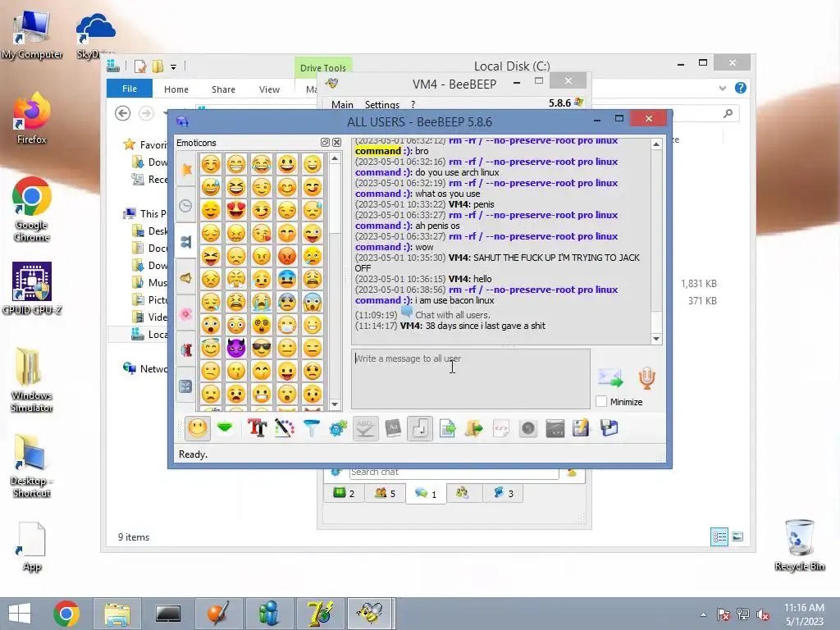Insert the medical mask face emoji
Viewport: 840px width, 630px height.
click(x=287, y=325)
